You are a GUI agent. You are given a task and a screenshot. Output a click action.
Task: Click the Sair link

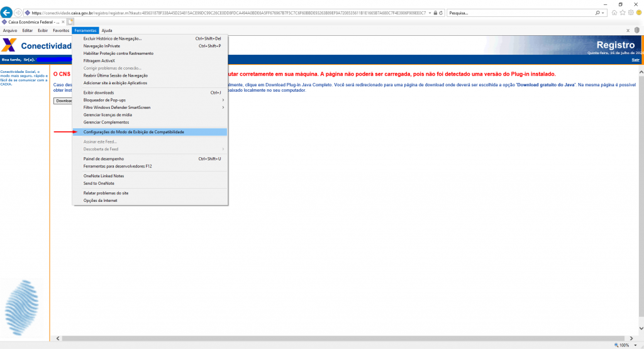tap(635, 60)
